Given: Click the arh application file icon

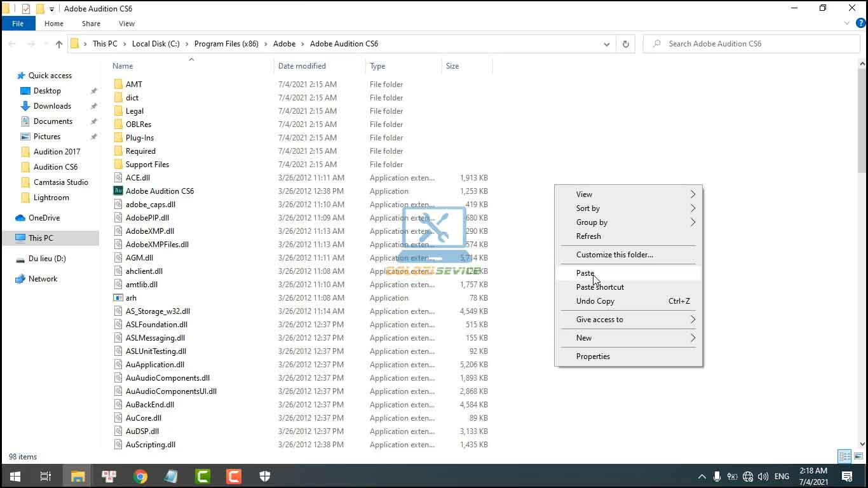Looking at the screenshot, I should point(118,297).
